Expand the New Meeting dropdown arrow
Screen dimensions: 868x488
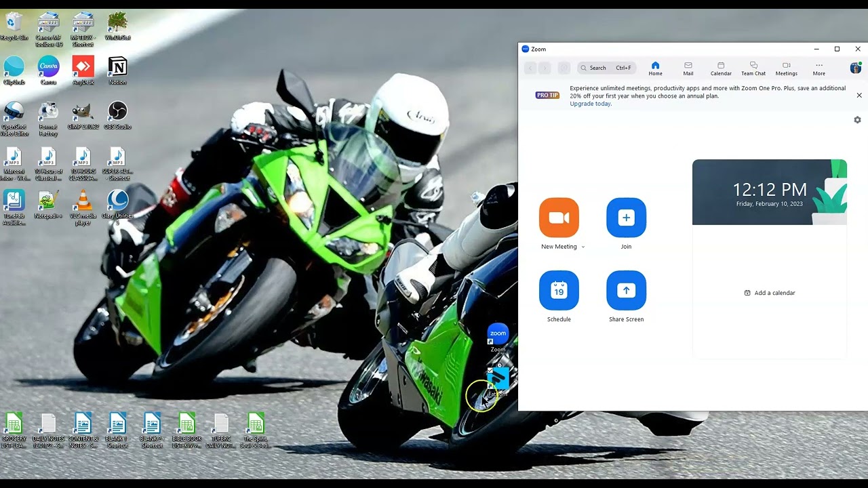pyautogui.click(x=583, y=247)
